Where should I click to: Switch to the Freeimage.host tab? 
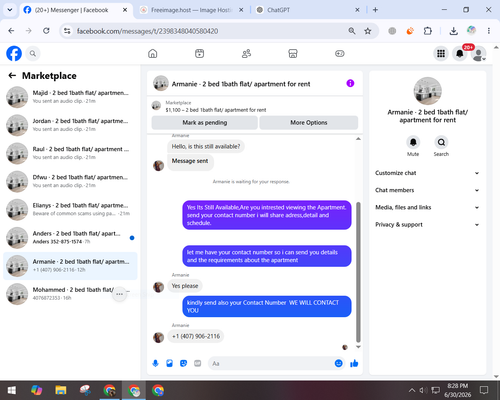pos(192,10)
